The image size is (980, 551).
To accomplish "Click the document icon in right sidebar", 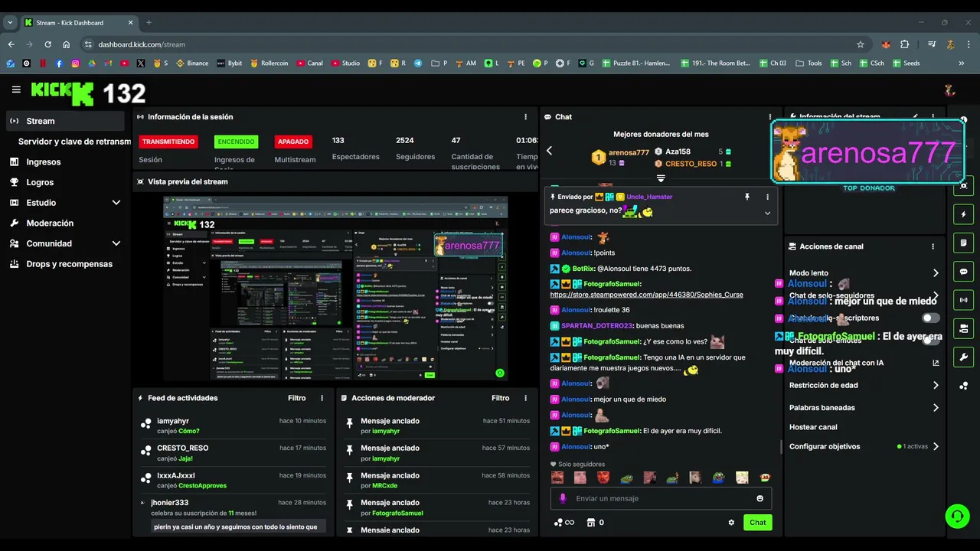I will pos(963,243).
